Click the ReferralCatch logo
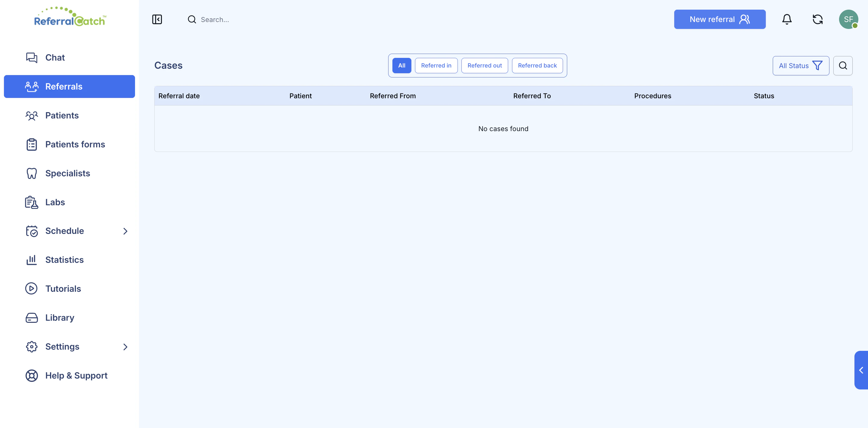Viewport: 868px width, 428px height. pos(70,17)
